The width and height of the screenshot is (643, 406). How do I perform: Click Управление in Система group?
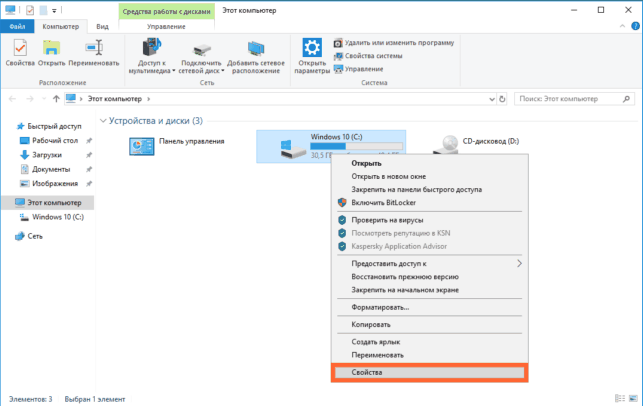[x=358, y=69]
